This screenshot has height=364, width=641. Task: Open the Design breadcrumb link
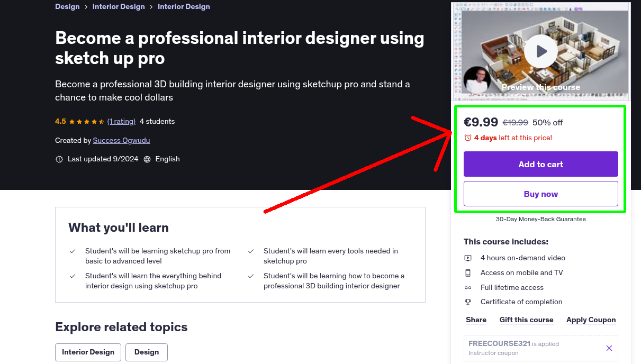pos(67,7)
